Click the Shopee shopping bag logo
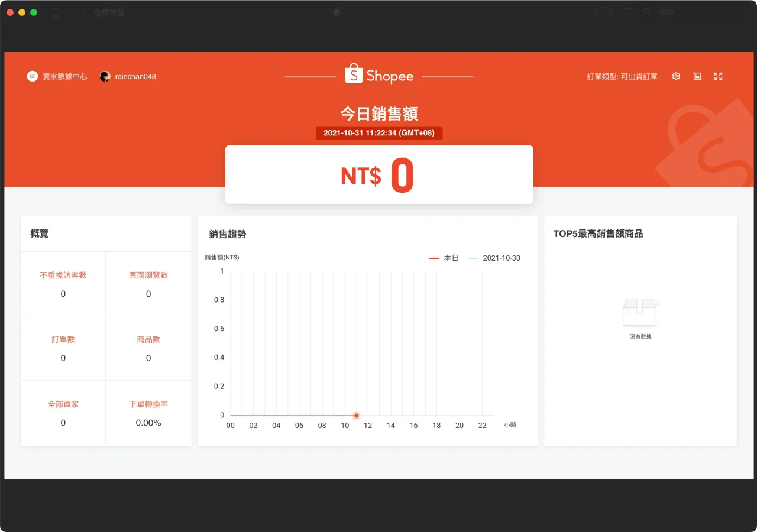The image size is (757, 532). click(353, 74)
